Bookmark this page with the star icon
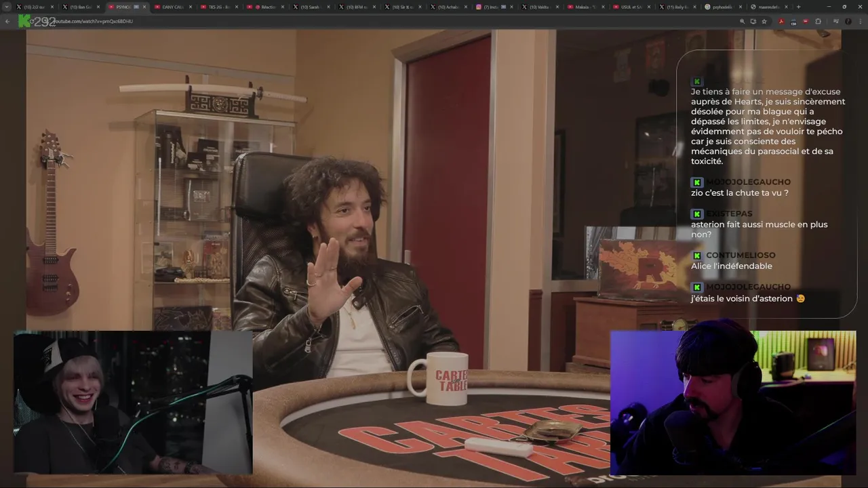This screenshot has height=488, width=868. tap(764, 21)
